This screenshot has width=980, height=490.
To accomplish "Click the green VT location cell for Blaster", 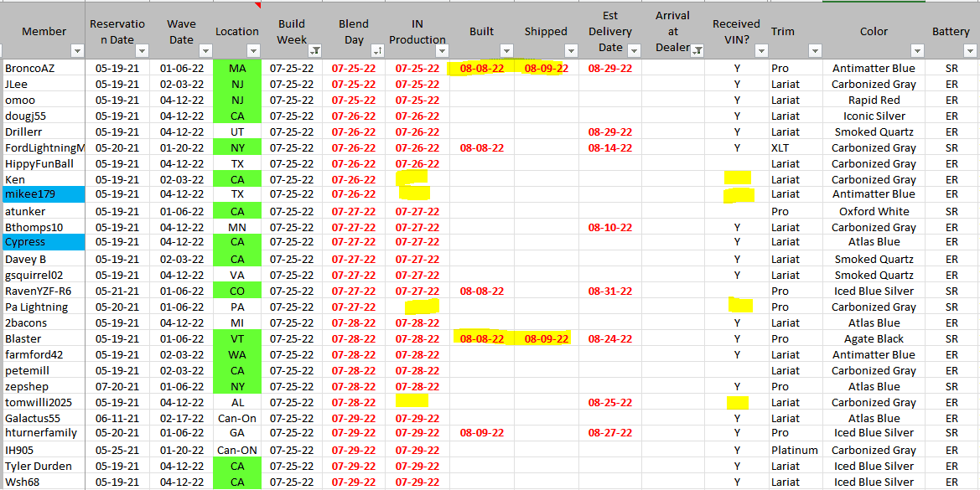I will coord(237,339).
